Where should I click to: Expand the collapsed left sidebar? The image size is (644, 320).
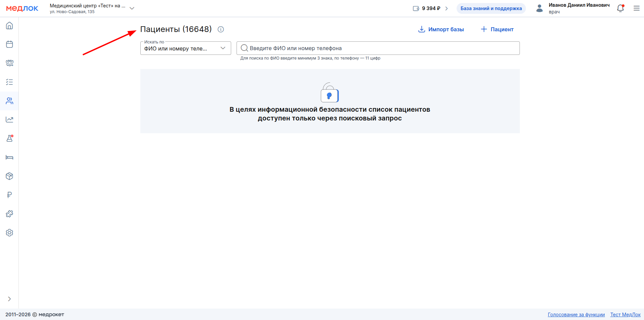coord(9,299)
